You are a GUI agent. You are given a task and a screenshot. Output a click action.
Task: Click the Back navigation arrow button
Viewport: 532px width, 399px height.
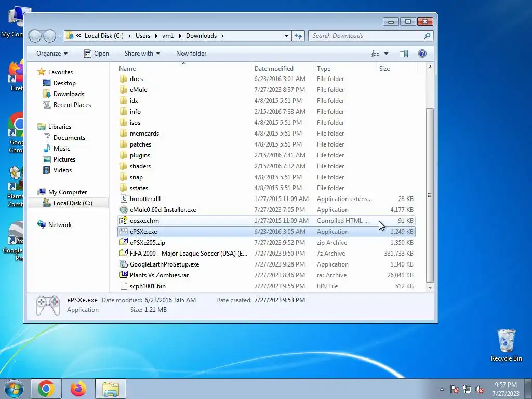pos(35,36)
